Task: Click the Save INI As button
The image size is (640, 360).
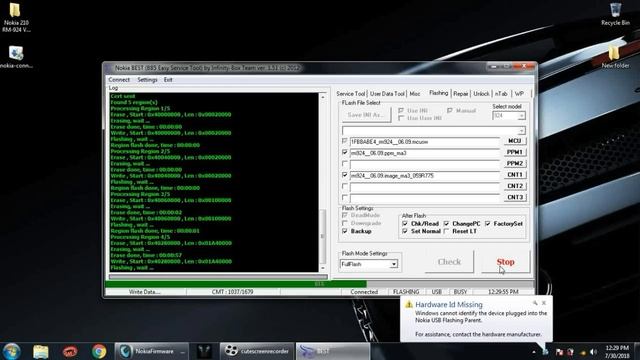Action: coord(366,115)
